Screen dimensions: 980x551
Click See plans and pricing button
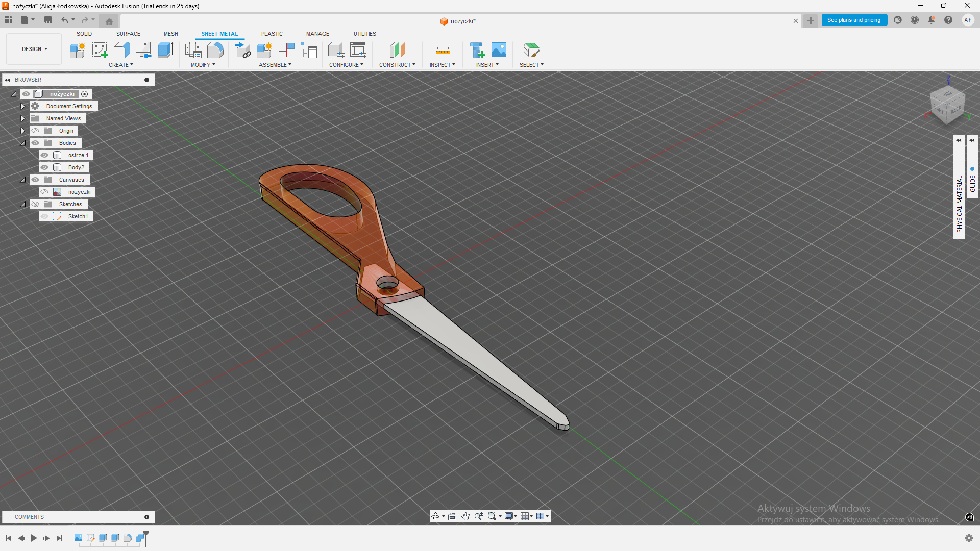(854, 20)
